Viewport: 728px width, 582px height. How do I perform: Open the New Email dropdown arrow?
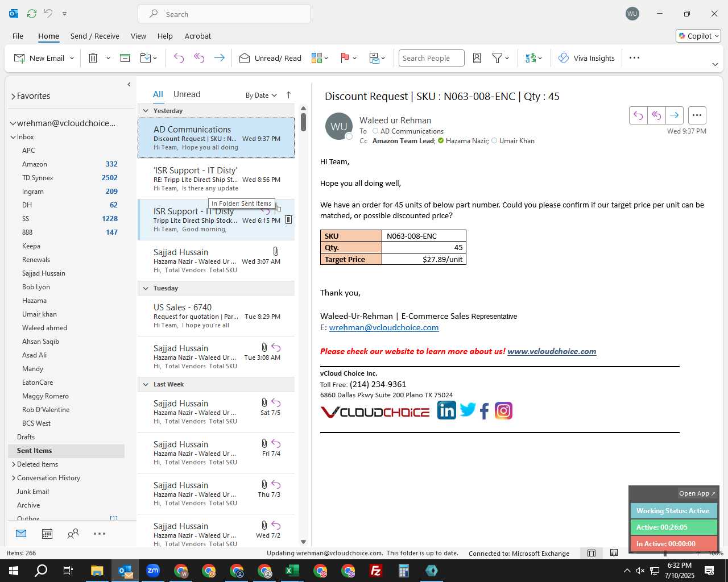(72, 58)
